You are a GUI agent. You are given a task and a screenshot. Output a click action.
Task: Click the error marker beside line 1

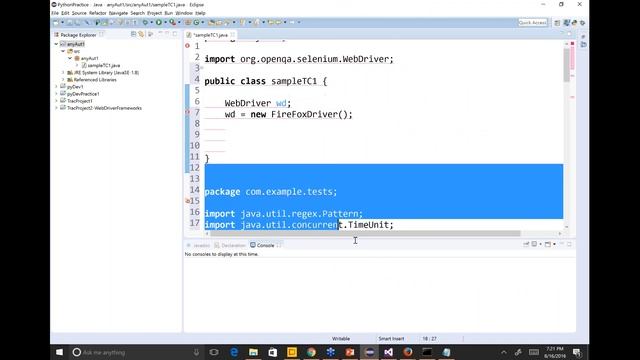187,46
